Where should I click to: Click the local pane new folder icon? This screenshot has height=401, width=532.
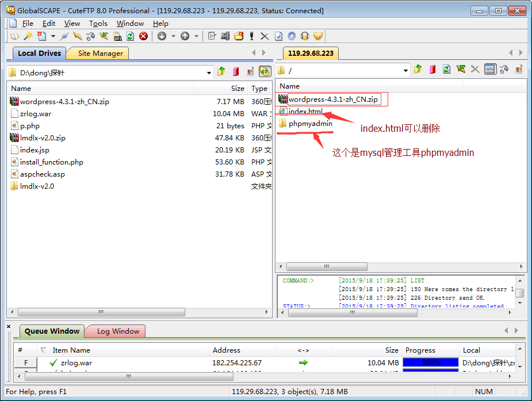[250, 71]
